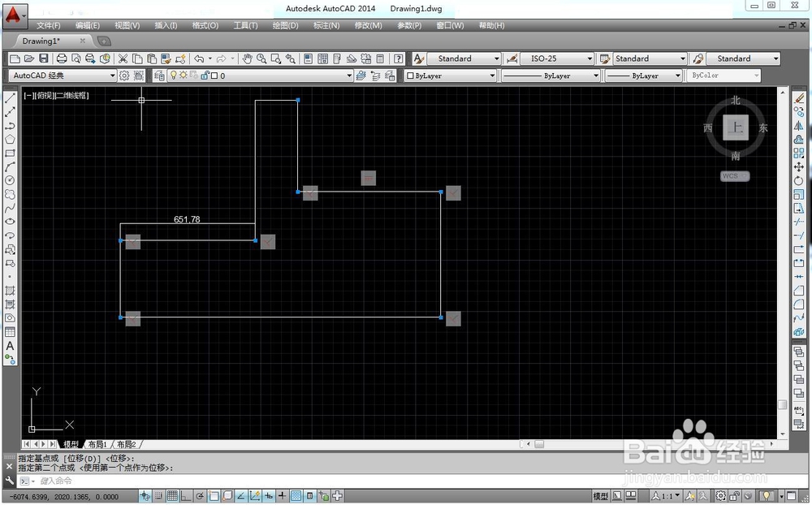Open the layer 0 dropdown list
Image resolution: width=812 pixels, height=505 pixels.
(x=260, y=76)
